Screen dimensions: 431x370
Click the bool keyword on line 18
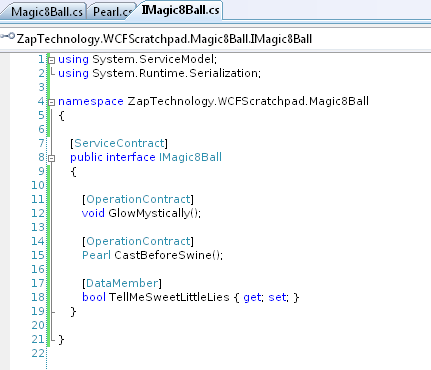[94, 297]
